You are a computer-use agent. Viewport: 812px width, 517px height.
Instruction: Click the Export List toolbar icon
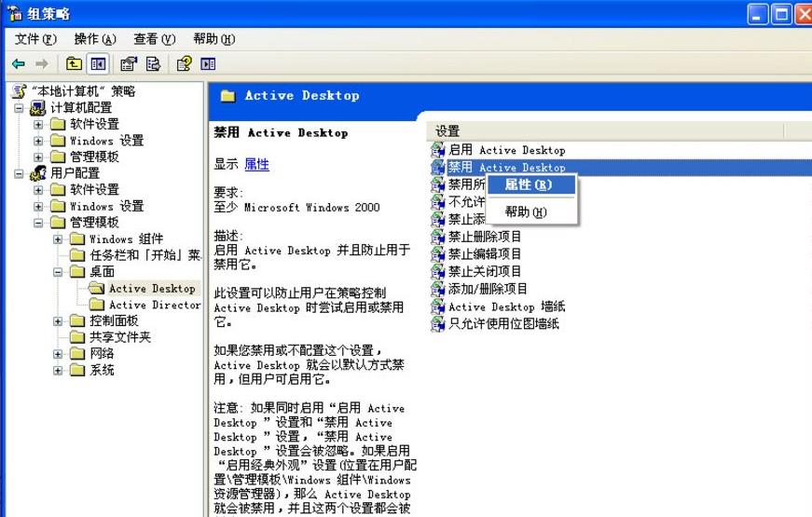tap(154, 63)
